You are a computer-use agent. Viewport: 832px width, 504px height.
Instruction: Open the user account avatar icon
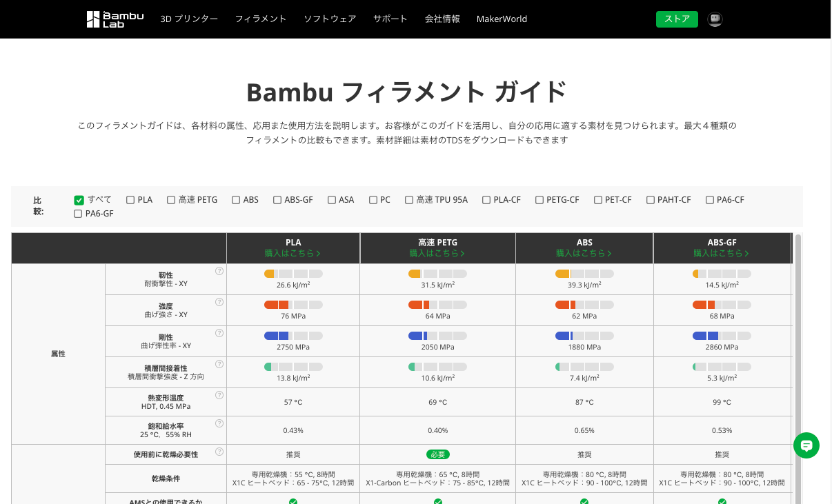pos(715,19)
